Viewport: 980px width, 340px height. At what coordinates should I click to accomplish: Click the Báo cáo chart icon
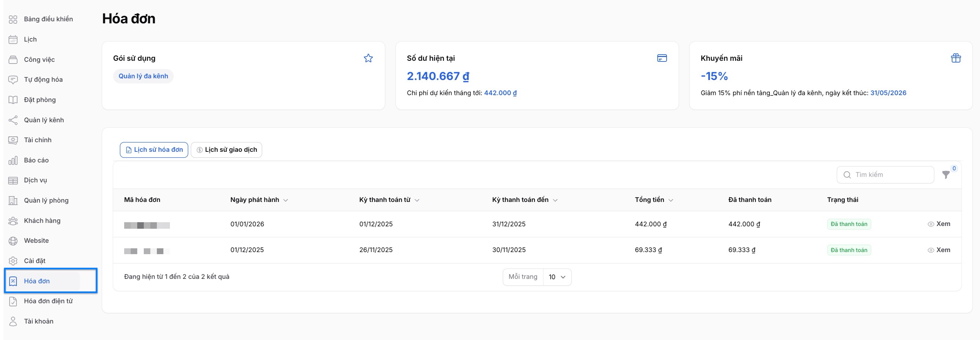pos(13,160)
